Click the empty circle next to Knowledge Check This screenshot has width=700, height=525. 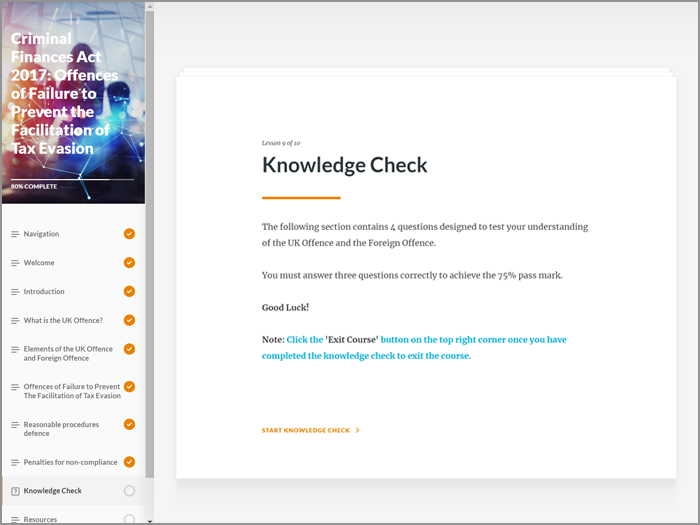[129, 491]
